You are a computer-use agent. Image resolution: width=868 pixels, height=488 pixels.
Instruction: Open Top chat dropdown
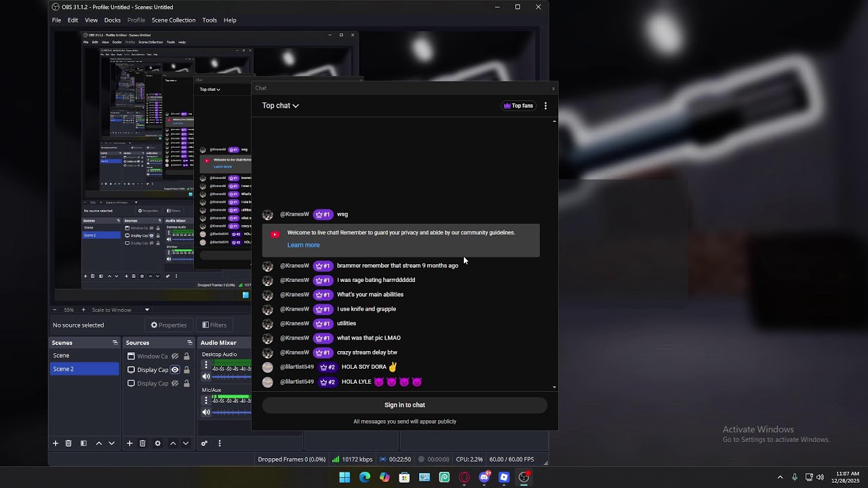[280, 106]
